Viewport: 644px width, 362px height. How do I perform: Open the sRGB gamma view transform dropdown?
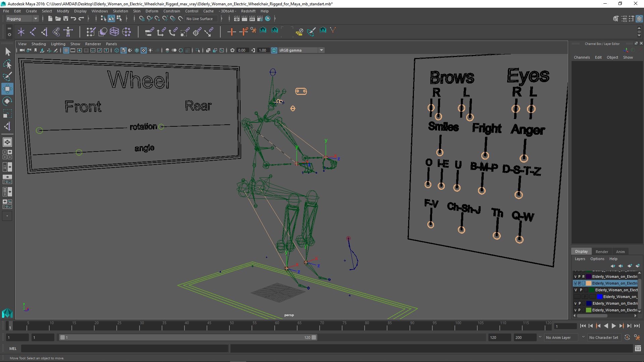(301, 50)
